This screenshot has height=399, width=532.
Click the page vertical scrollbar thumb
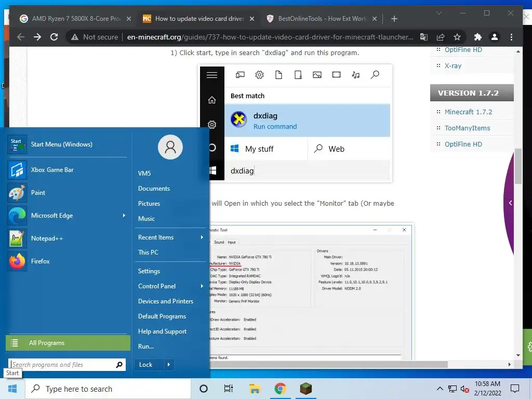tap(518, 166)
